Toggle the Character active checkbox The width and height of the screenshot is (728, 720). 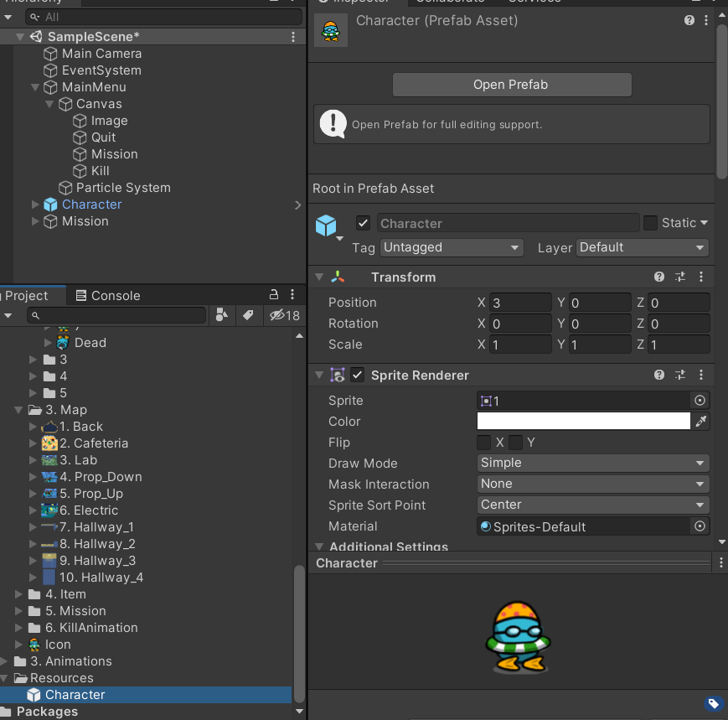tap(363, 223)
